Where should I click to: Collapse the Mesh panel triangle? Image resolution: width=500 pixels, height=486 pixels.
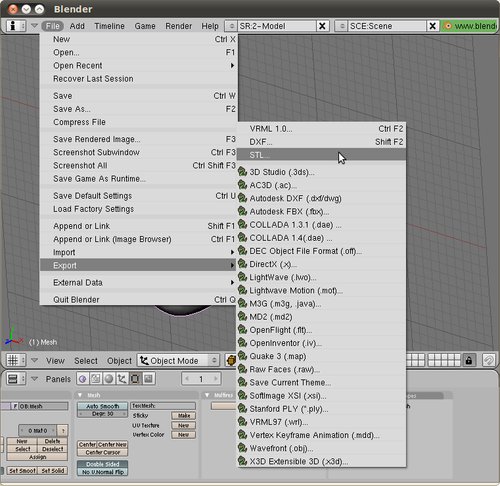80,395
